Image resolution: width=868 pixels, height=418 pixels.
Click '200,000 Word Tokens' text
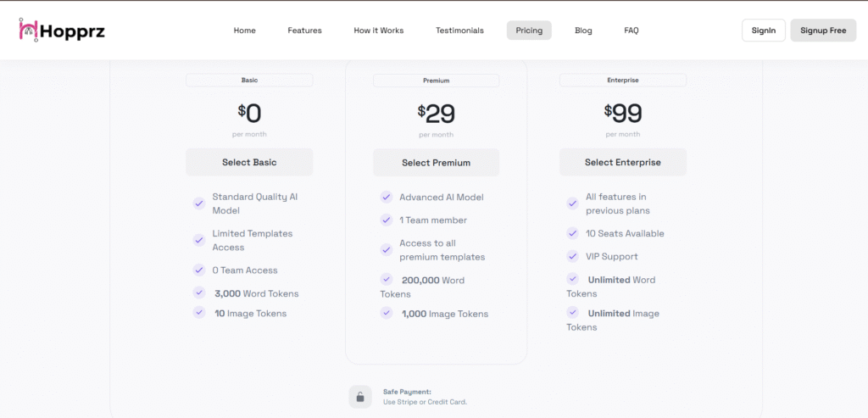422,287
